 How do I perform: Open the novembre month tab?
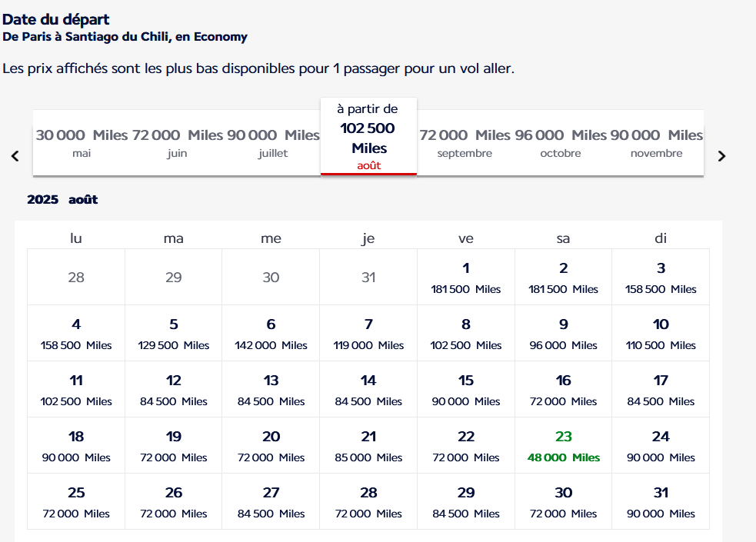[x=656, y=143]
